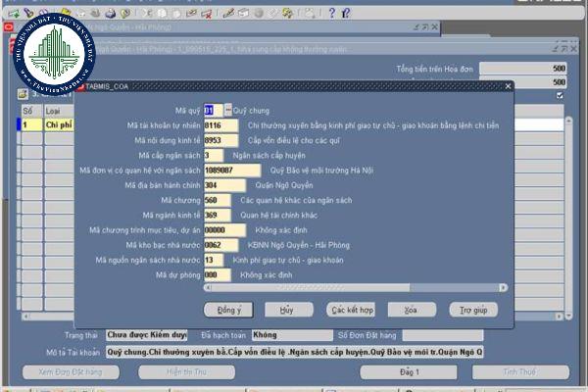This screenshot has height=392, width=588.
Task: Close the TABMIS_COA dialog window
Action: point(508,88)
